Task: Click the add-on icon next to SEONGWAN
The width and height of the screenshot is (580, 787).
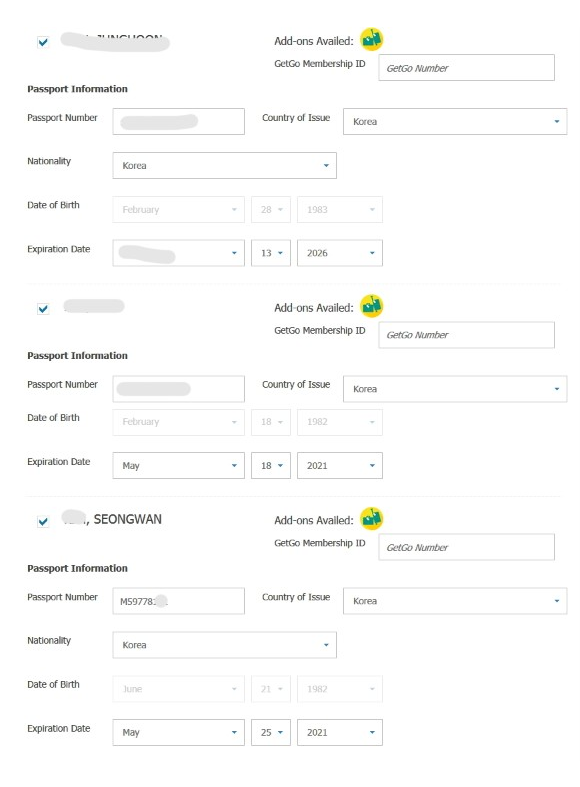Action: click(371, 518)
